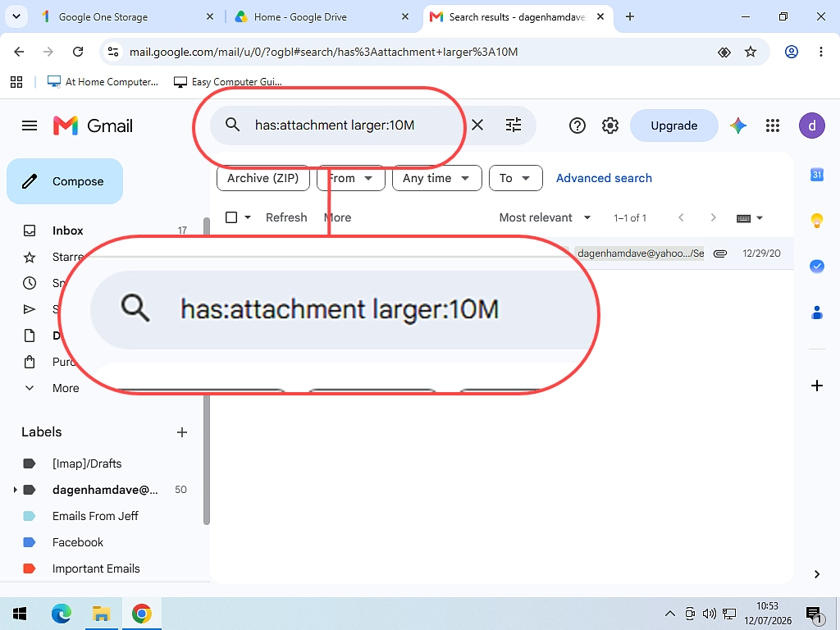Open At Home Computer bookmark

(103, 82)
